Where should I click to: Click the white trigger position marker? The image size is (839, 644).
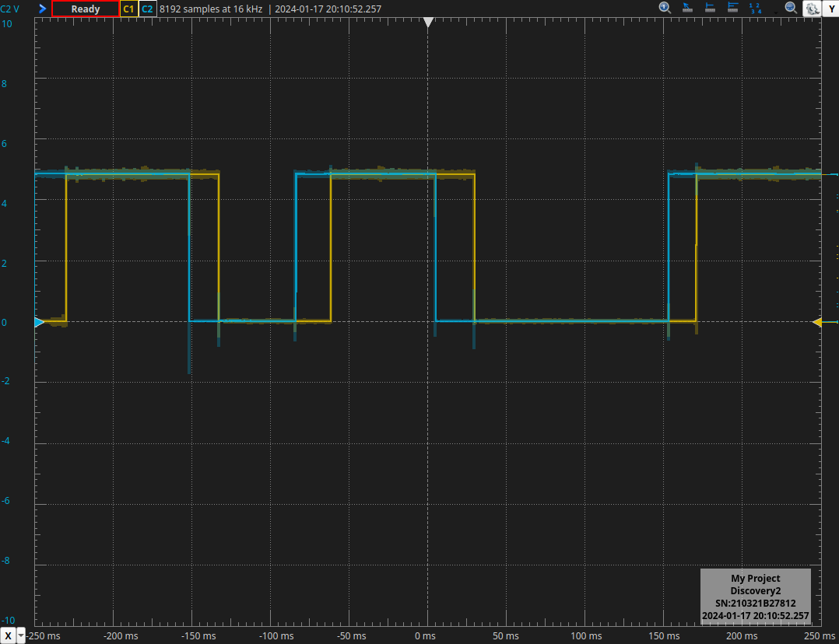(x=428, y=22)
